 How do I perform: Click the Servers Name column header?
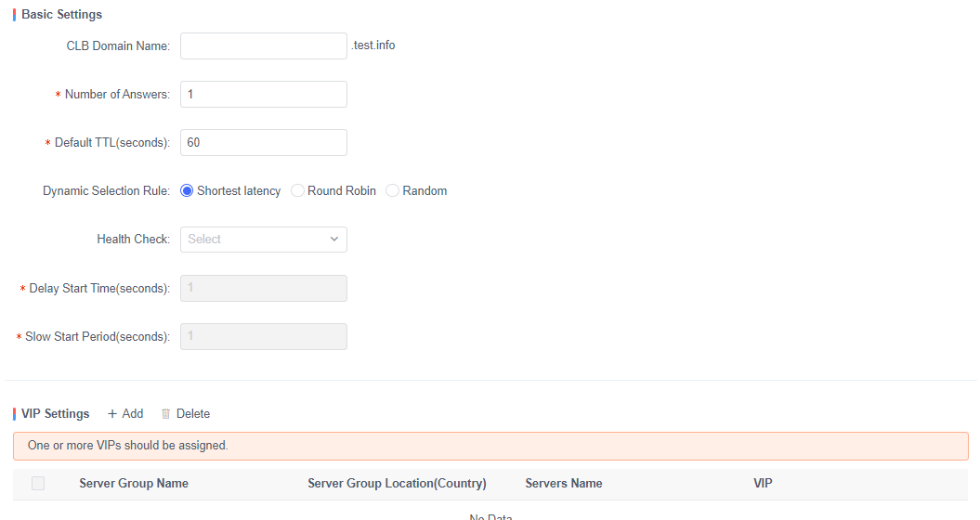coord(563,483)
